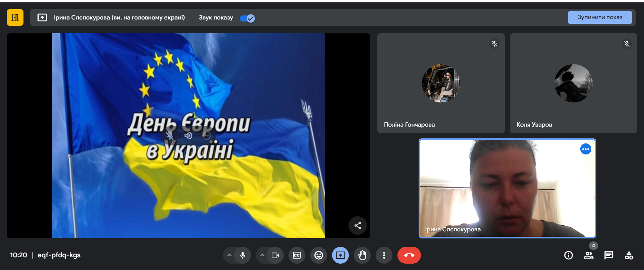Screen dimensions: 644x270
Task: Open meeting details info icon
Action: 568,255
